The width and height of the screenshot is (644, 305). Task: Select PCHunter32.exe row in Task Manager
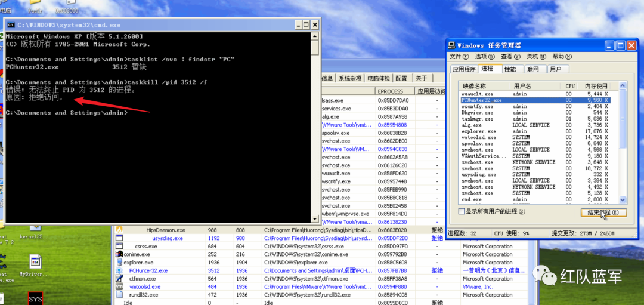[535, 100]
